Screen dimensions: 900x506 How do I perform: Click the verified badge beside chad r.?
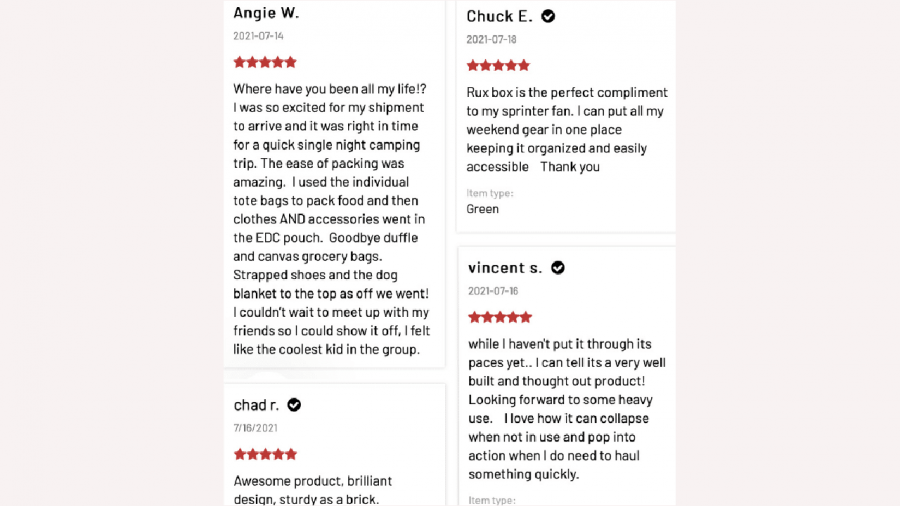pos(294,405)
